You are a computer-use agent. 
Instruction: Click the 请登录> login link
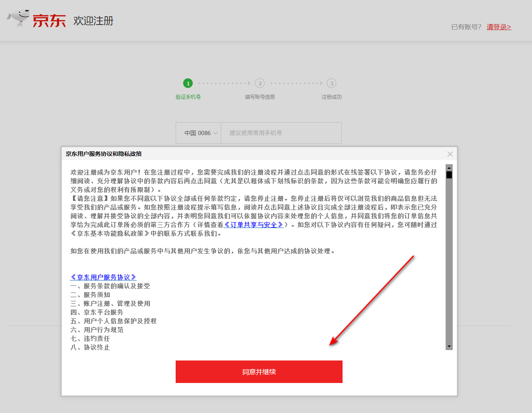[x=499, y=27]
